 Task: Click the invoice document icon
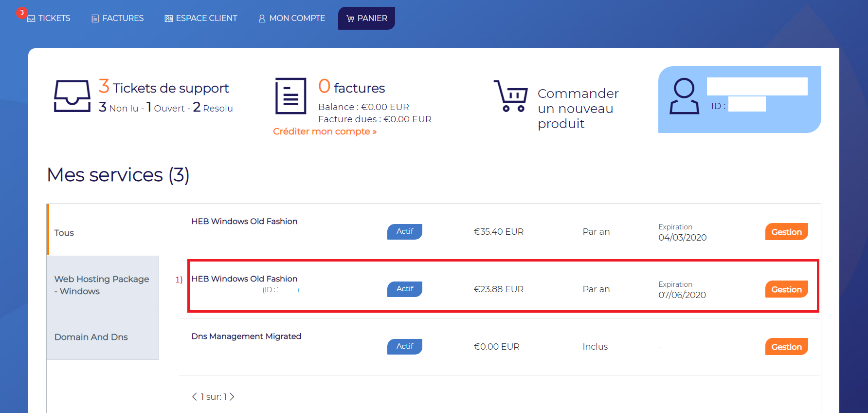click(291, 96)
